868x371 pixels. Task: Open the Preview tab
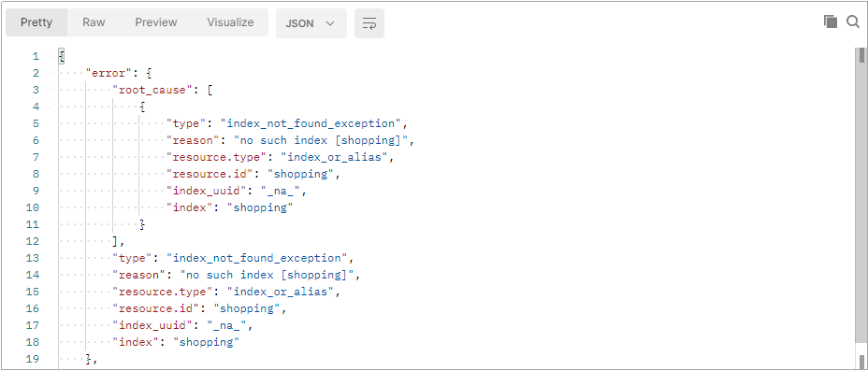click(x=156, y=22)
